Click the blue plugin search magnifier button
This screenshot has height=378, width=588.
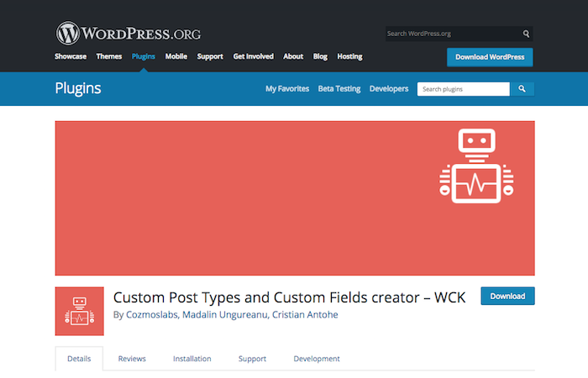522,89
